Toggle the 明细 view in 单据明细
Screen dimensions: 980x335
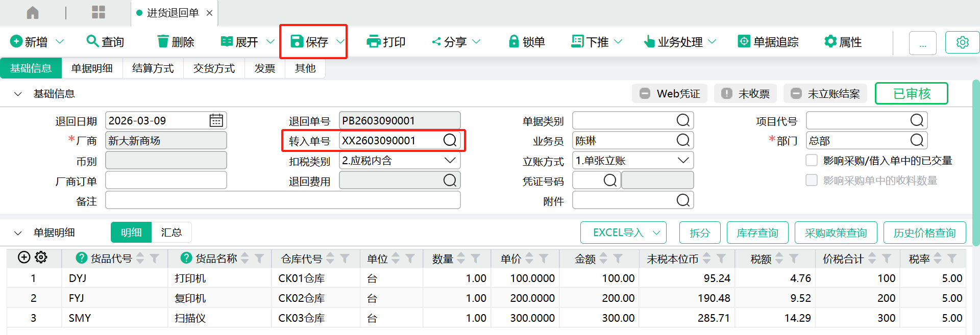(x=131, y=233)
